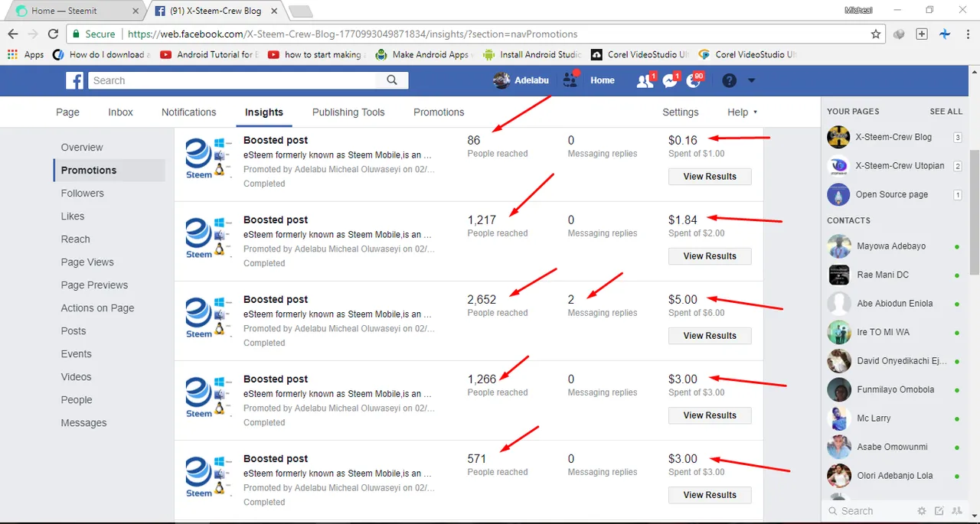View Results for the $5.00 boosted post

coord(710,336)
